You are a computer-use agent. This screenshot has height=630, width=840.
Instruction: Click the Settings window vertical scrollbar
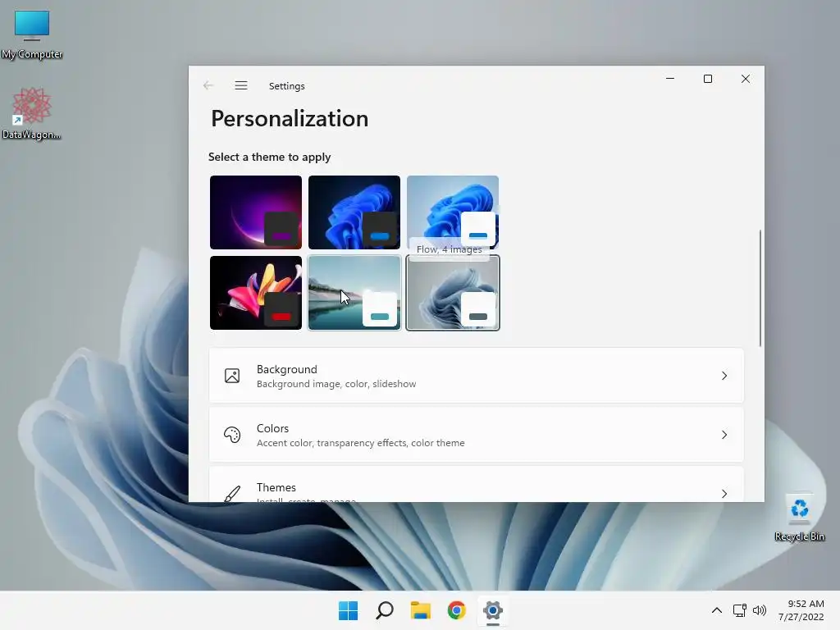(x=760, y=288)
